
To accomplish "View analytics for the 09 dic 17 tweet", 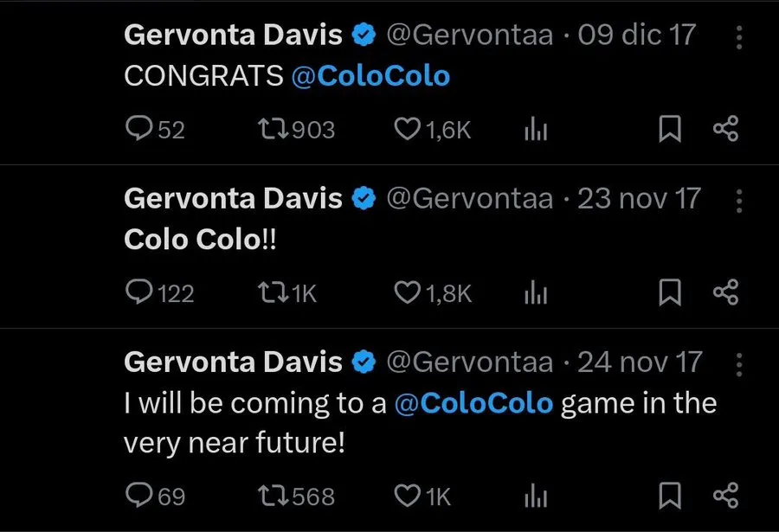I will tap(537, 131).
